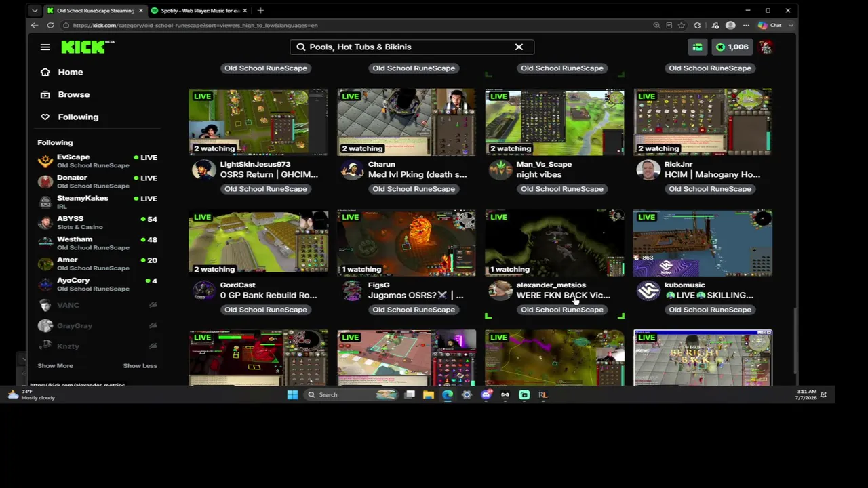Click Man_Vs_Scape's profile avatar
Image resolution: width=868 pixels, height=488 pixels.
(500, 169)
